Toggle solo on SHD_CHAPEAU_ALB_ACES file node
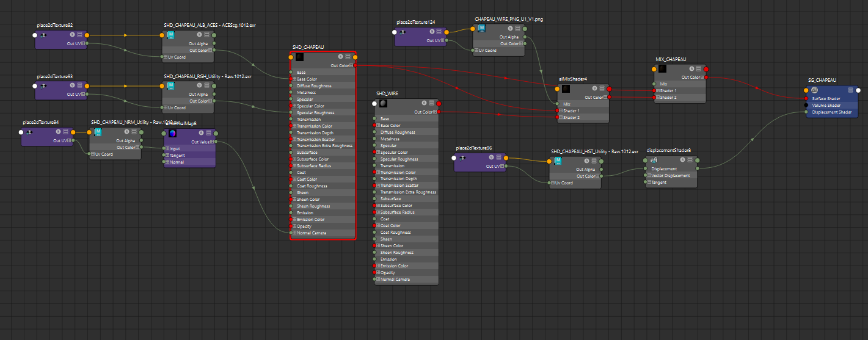Viewport: 868px width, 340px height. (199, 35)
